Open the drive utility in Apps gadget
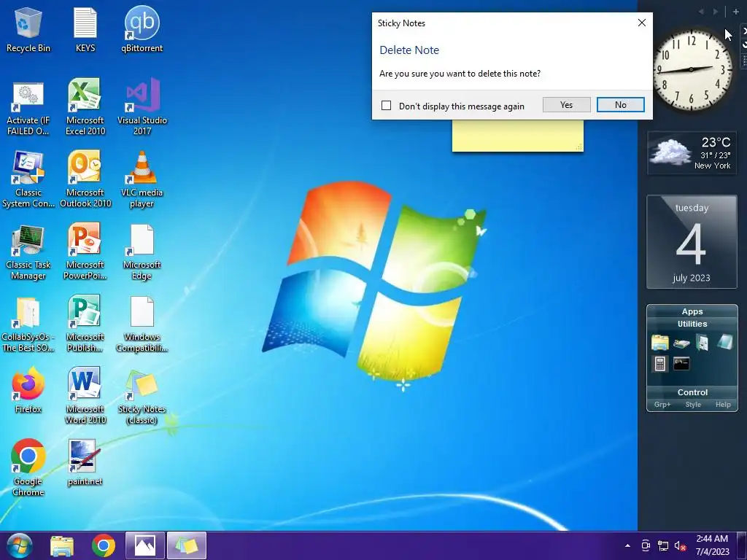Viewport: 747px width, 560px height. pos(682,343)
